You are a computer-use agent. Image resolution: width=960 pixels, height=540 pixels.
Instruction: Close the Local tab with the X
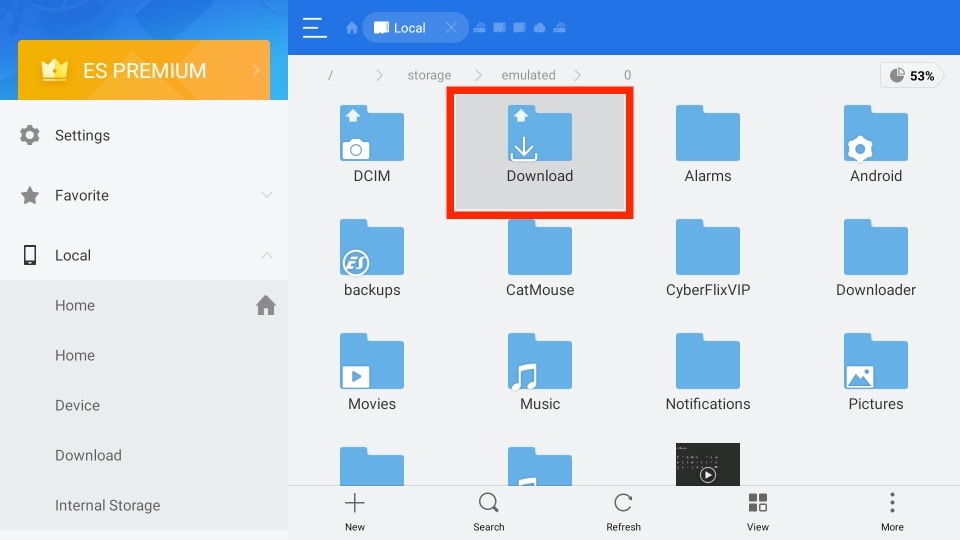click(x=451, y=28)
